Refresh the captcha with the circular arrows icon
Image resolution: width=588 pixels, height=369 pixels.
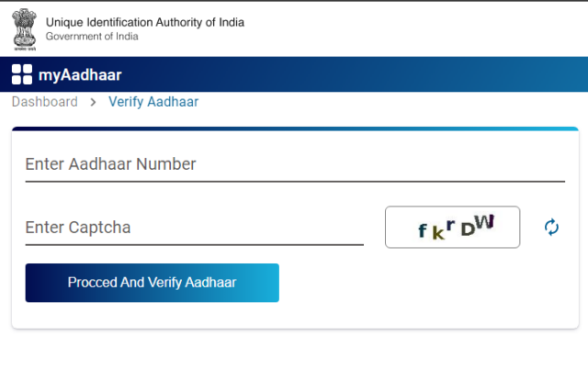pyautogui.click(x=551, y=227)
